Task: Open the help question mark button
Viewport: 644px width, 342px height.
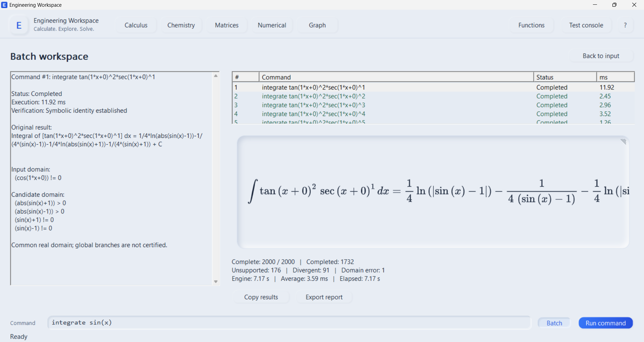Action: (625, 25)
